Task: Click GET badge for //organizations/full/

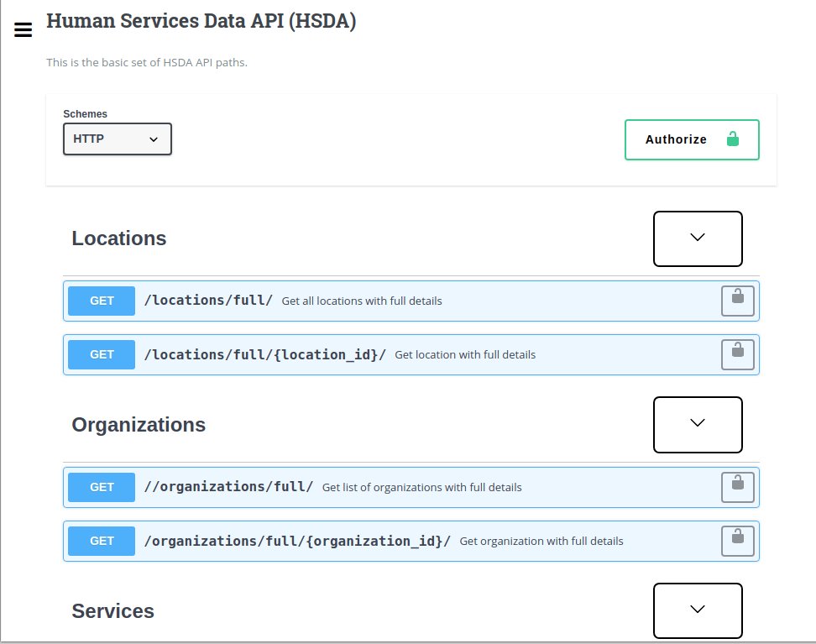Action: pyautogui.click(x=102, y=487)
